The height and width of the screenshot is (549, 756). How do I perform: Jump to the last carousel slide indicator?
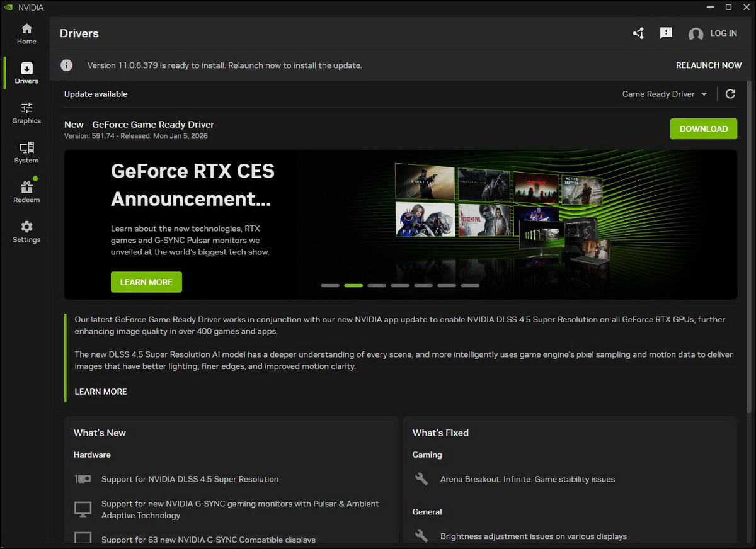[470, 286]
